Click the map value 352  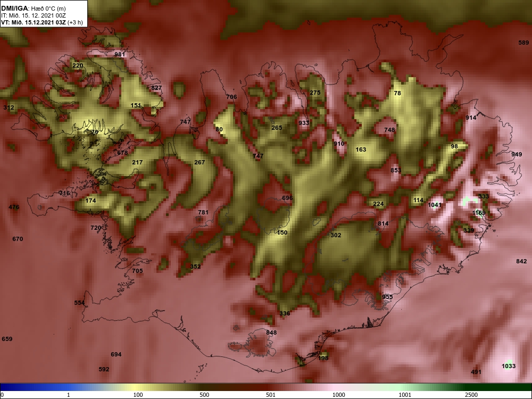pyautogui.click(x=195, y=267)
